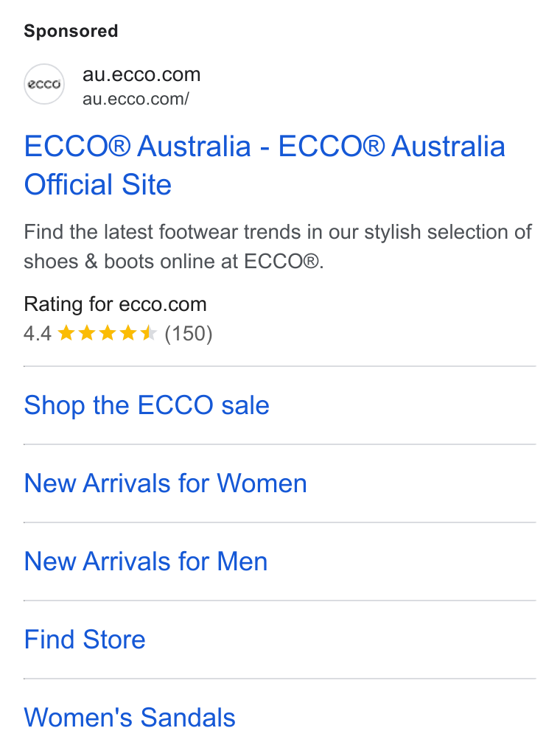Viewport: 560px width, 756px height.
Task: Select the Find Store sitelink
Action: click(x=85, y=640)
